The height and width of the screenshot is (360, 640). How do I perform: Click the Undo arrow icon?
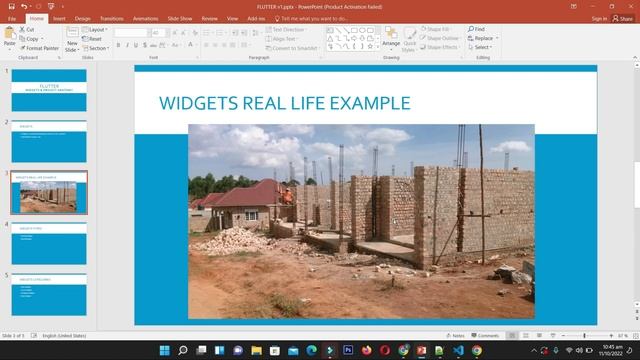click(x=24, y=7)
